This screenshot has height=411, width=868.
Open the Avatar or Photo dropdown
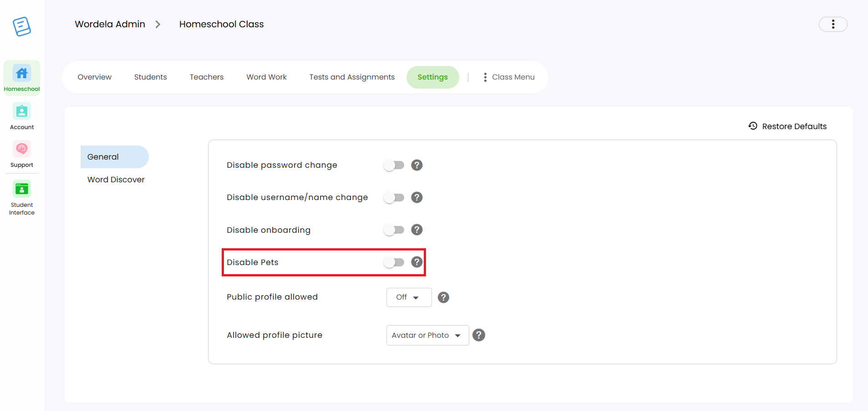(427, 335)
